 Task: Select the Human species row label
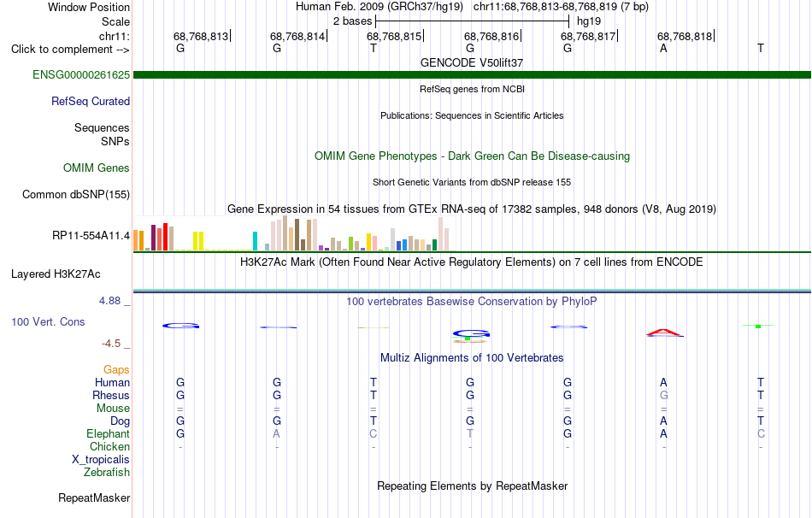pyautogui.click(x=112, y=382)
